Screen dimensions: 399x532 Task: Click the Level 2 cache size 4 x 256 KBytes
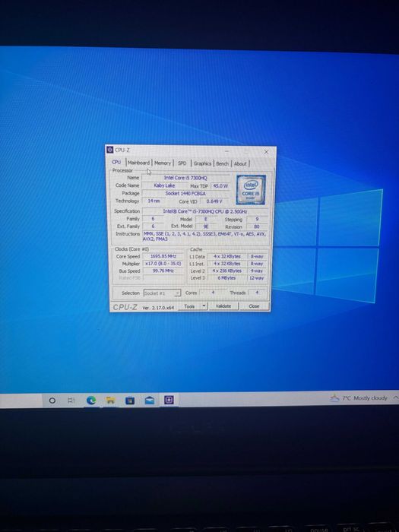pyautogui.click(x=227, y=271)
